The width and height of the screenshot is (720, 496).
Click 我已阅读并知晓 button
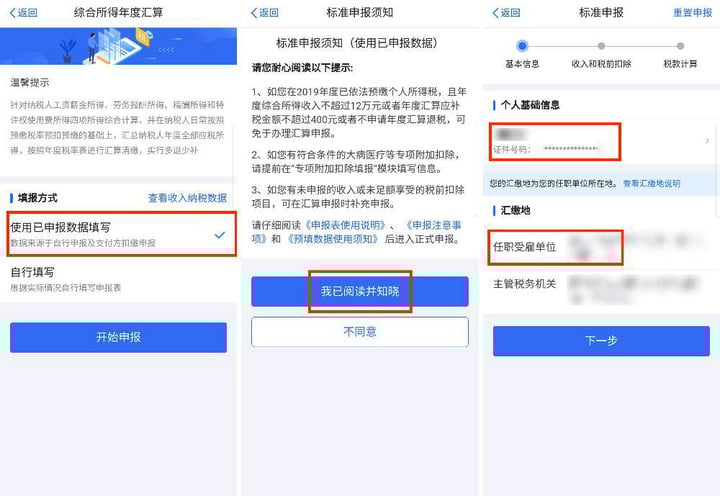tap(360, 291)
